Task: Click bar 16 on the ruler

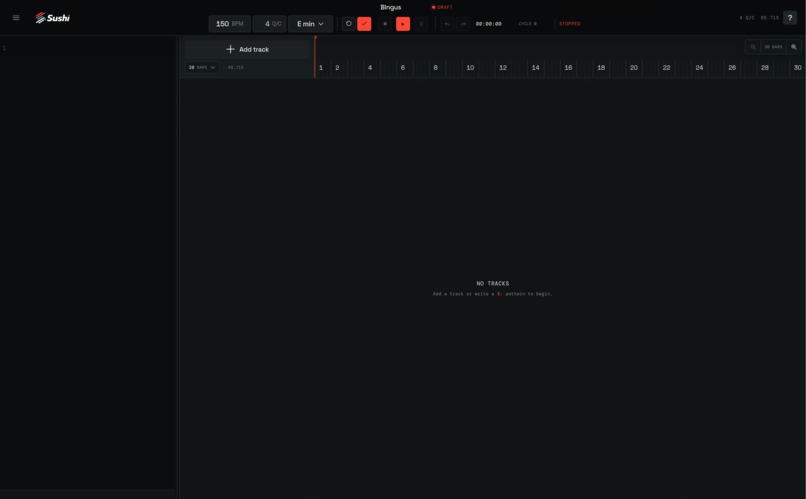Action: (x=568, y=67)
